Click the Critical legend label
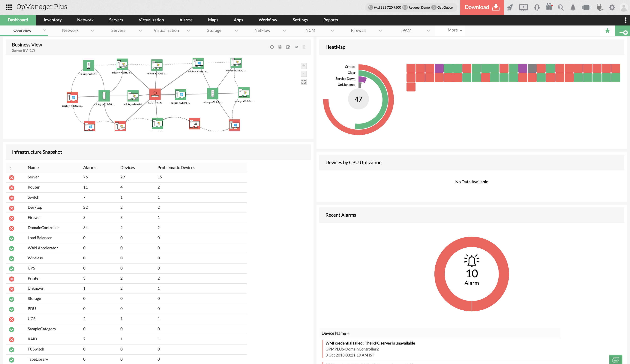The height and width of the screenshot is (364, 630). click(350, 67)
